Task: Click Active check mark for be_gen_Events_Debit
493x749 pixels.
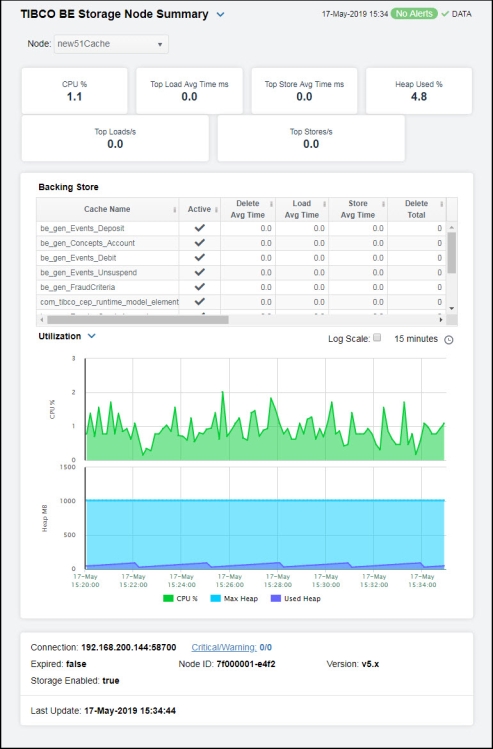Action: click(x=200, y=258)
